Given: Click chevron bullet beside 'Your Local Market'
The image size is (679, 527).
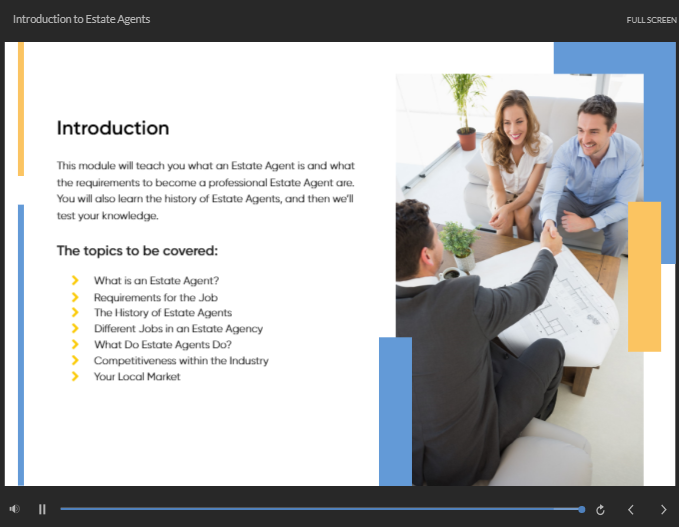Looking at the screenshot, I should click(75, 376).
